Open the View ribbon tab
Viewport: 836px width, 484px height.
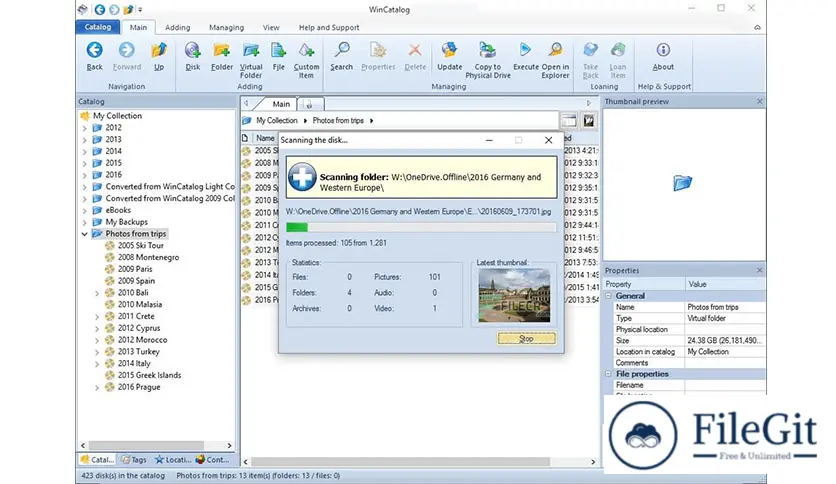pyautogui.click(x=271, y=27)
